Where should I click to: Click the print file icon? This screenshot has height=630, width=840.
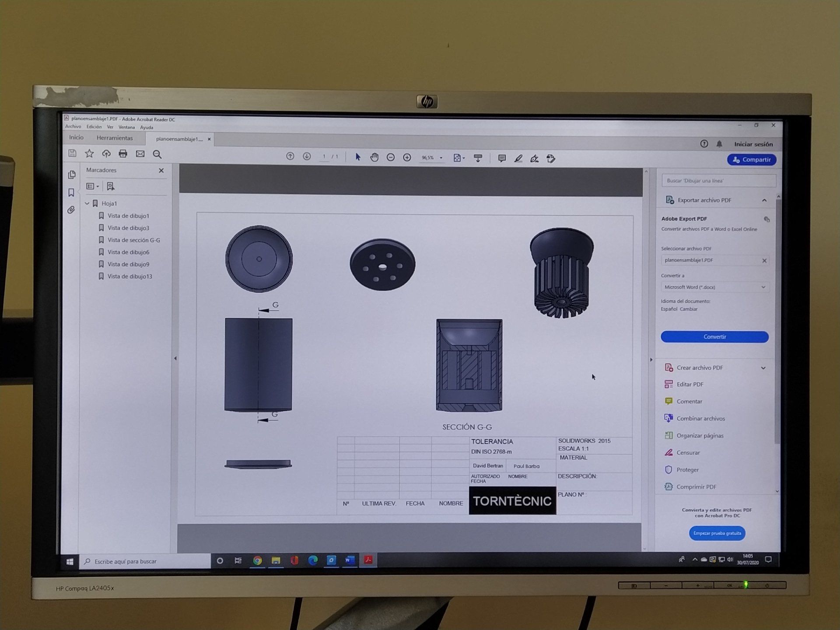(x=123, y=154)
